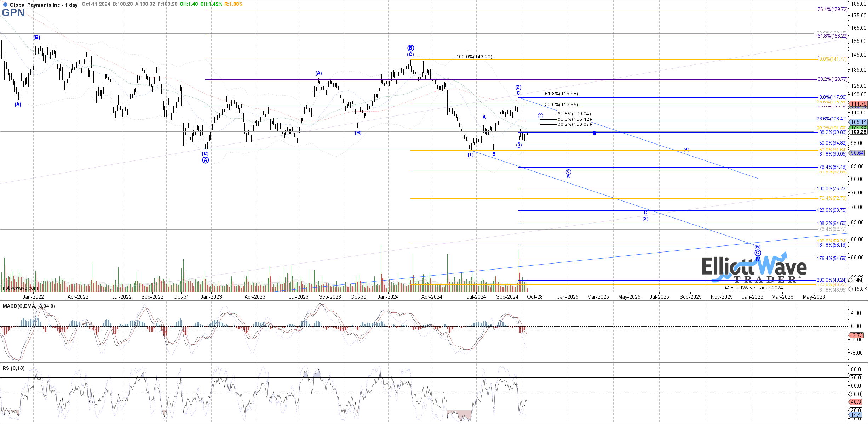This screenshot has height=424, width=868.
Task: Click small circled 'c' marker above projected A
Action: (568, 171)
